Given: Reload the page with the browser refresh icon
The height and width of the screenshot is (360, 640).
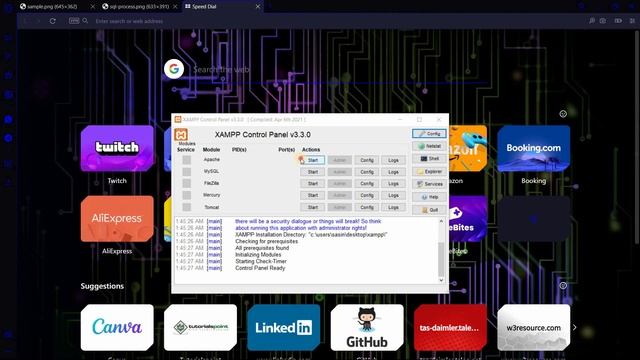Looking at the screenshot, I should (x=53, y=21).
